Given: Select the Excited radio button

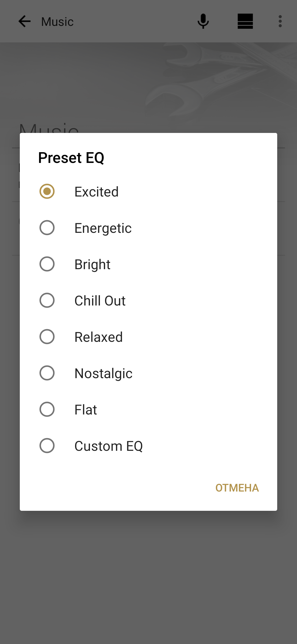Looking at the screenshot, I should pyautogui.click(x=47, y=191).
